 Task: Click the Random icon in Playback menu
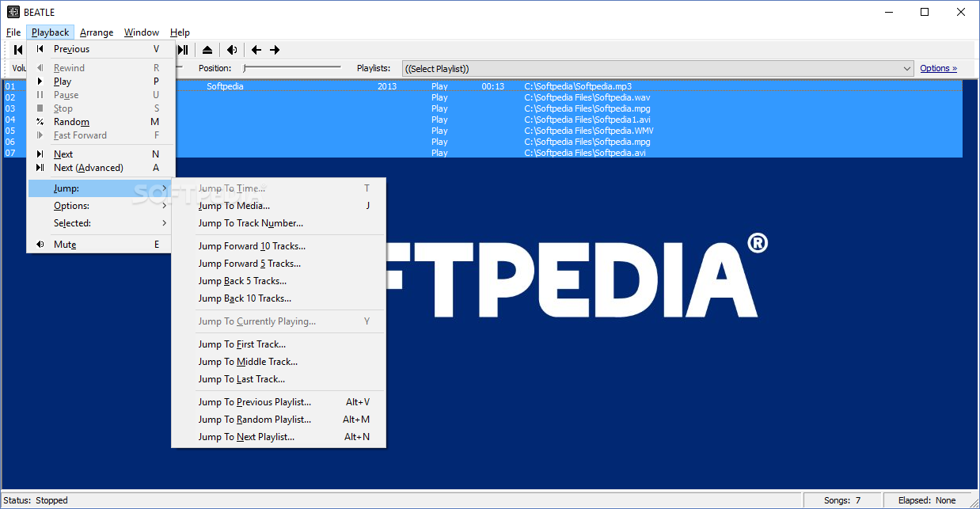coord(40,122)
